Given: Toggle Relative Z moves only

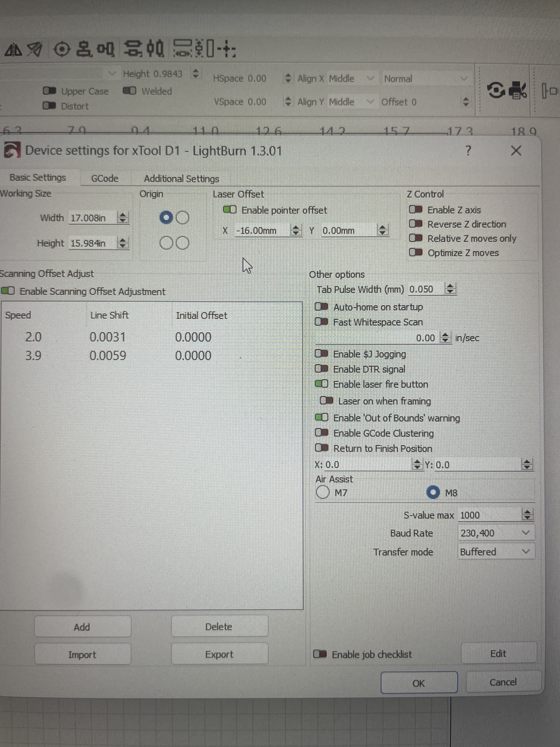Looking at the screenshot, I should pyautogui.click(x=416, y=238).
